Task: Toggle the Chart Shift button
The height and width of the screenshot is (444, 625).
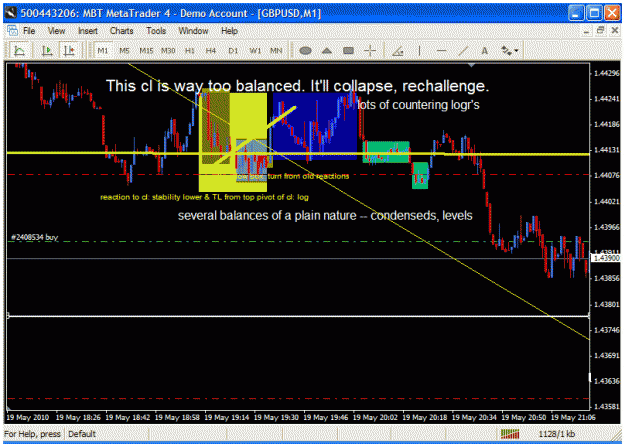Action: coord(69,51)
